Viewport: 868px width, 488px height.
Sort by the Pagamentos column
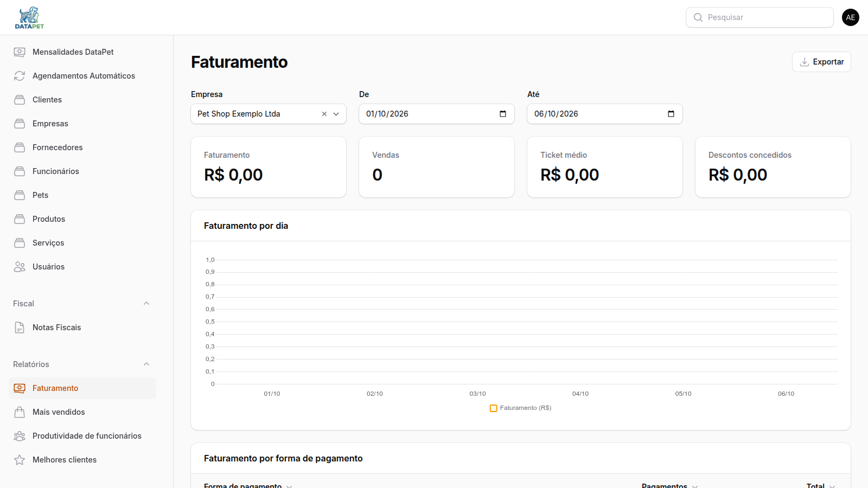coord(670,485)
